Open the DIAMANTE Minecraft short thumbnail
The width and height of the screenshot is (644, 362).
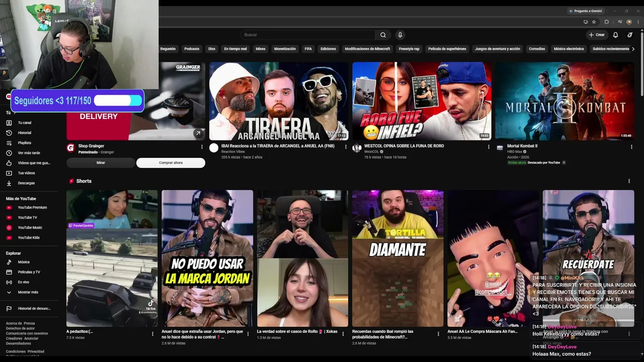[x=397, y=258]
